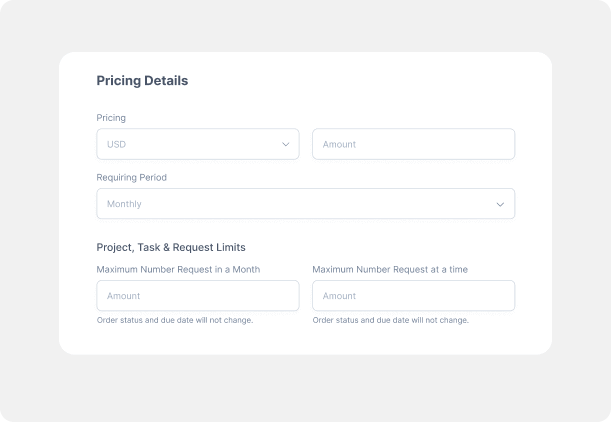Click Amount placeholder under Maximum Request in a Month
611x422 pixels.
pyautogui.click(x=123, y=296)
